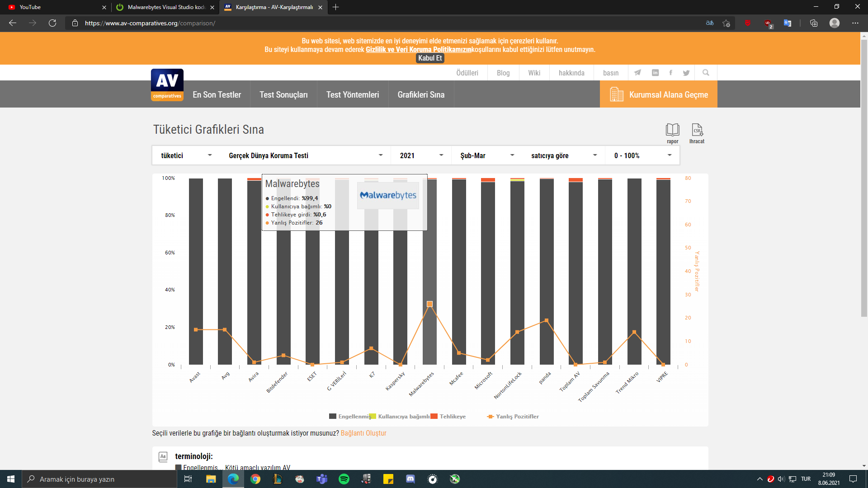Open the rapor book icon

[672, 130]
